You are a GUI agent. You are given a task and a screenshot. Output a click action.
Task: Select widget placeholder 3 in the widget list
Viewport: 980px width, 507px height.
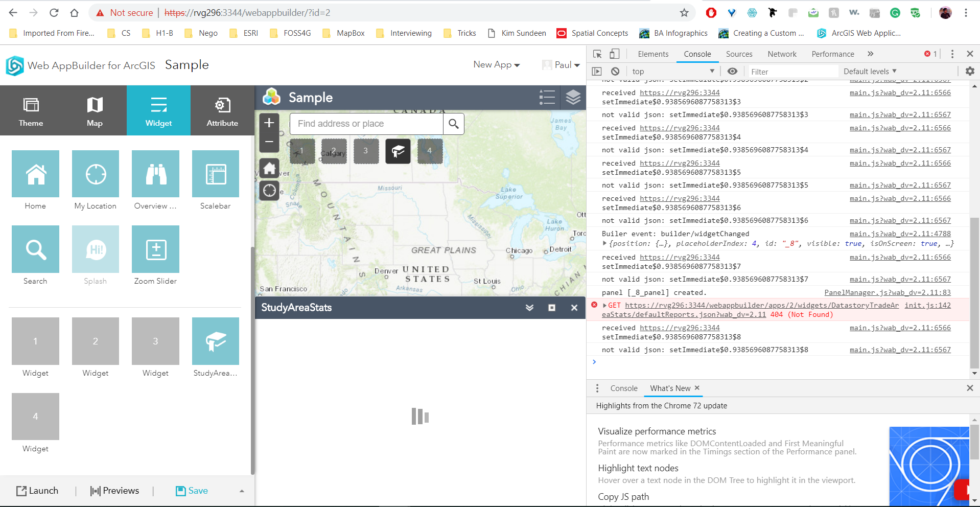tap(155, 341)
